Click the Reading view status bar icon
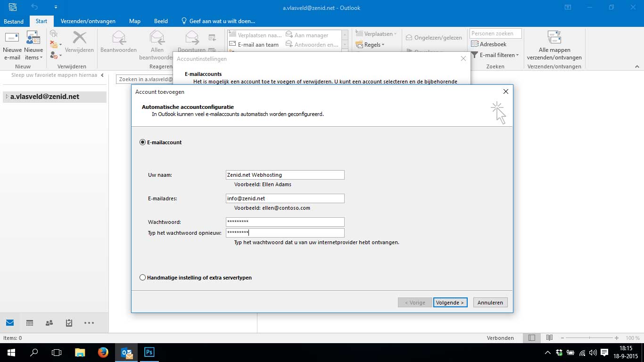The width and height of the screenshot is (644, 362). [x=549, y=338]
